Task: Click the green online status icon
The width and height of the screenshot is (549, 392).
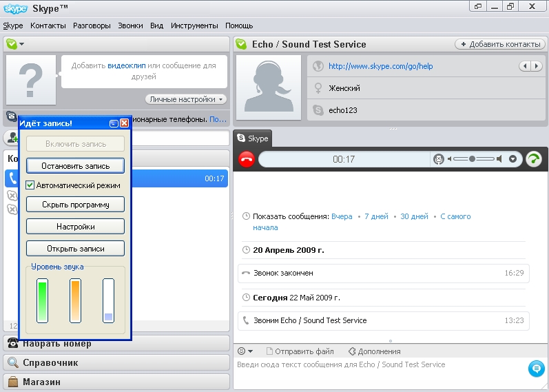Action: 12,44
